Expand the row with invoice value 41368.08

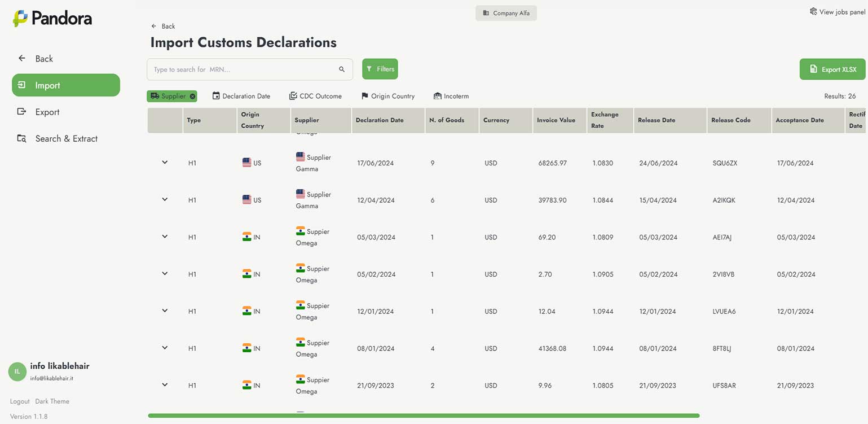click(x=165, y=348)
